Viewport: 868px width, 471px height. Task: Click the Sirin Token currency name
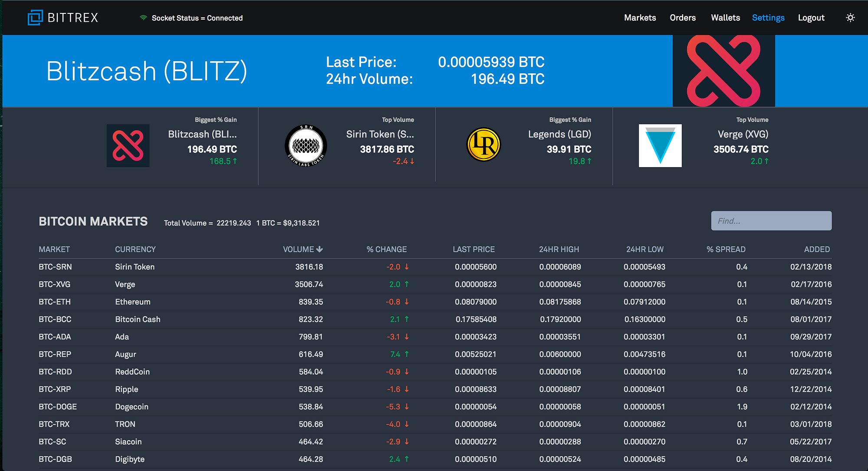(135, 267)
